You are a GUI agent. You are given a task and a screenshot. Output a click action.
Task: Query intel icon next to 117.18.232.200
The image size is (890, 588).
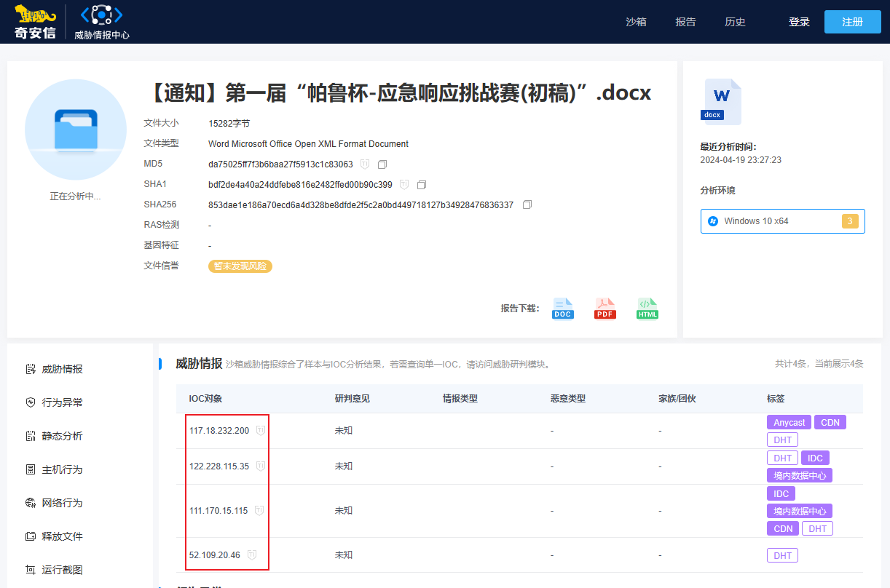(x=260, y=431)
